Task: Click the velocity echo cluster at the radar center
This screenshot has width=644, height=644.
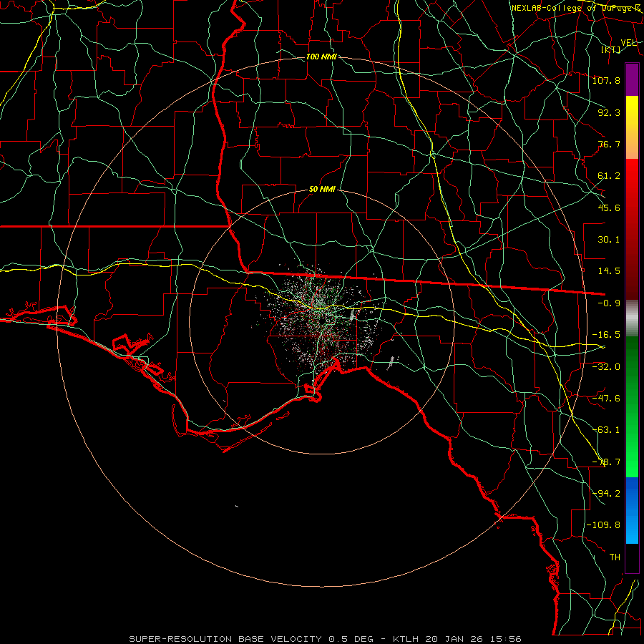Action: pyautogui.click(x=321, y=321)
